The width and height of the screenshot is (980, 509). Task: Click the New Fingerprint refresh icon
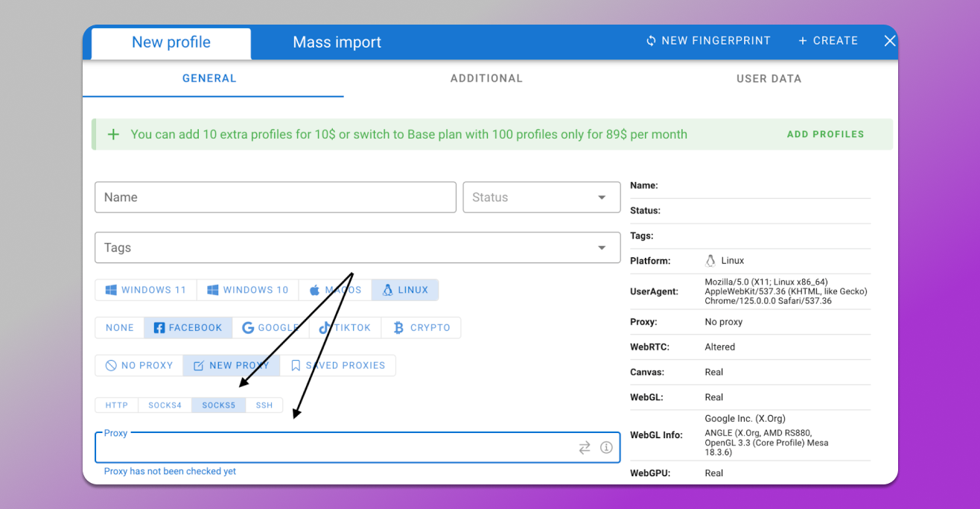tap(651, 41)
